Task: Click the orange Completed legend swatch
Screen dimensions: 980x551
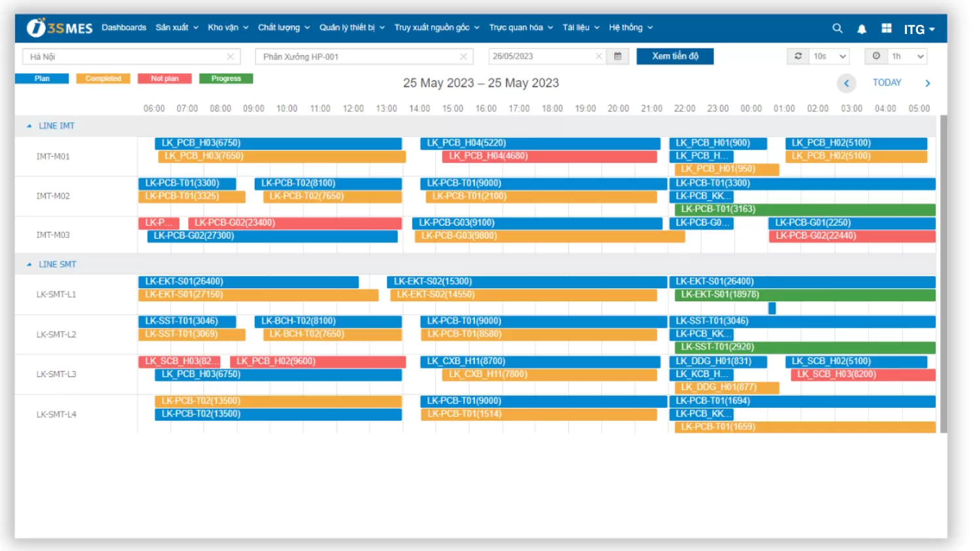Action: tap(103, 78)
